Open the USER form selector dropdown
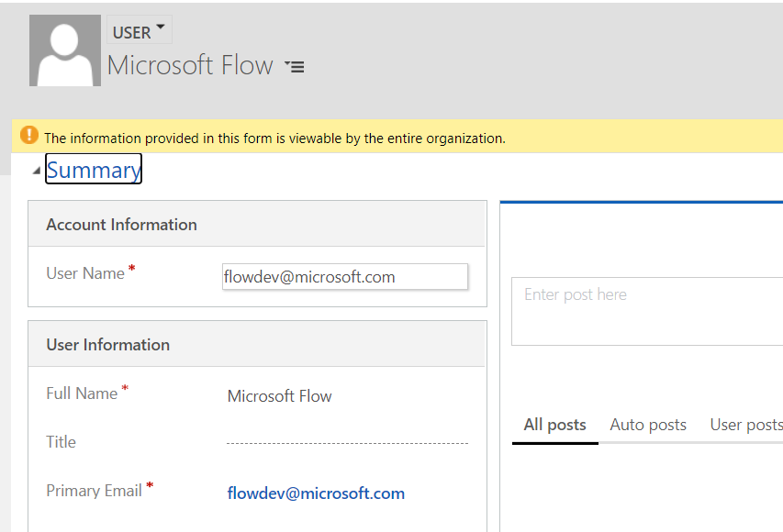The width and height of the screenshot is (783, 532). tap(140, 30)
